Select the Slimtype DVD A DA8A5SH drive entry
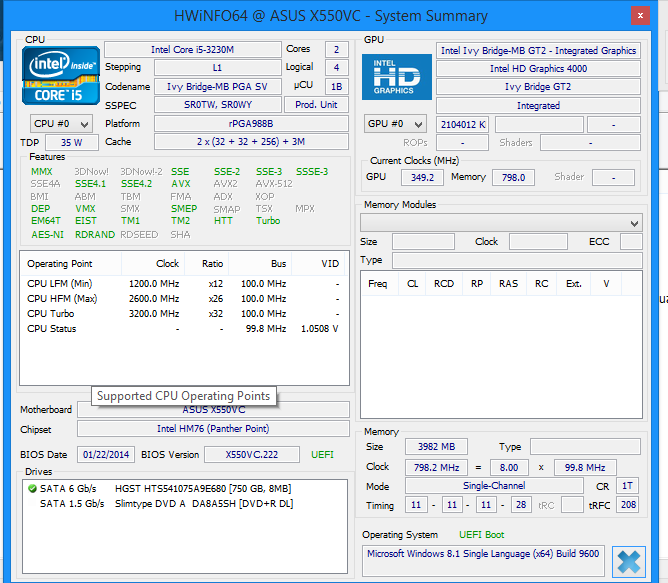This screenshot has height=583, width=668. 184,504
